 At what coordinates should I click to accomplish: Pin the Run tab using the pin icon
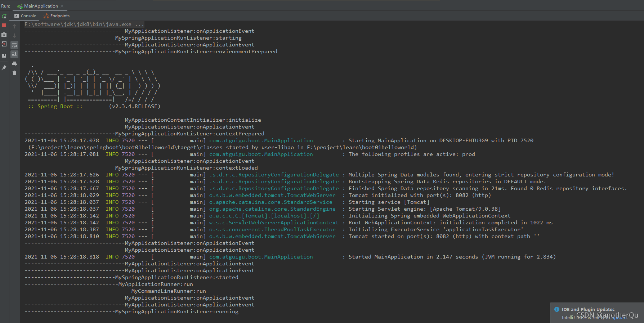(4, 68)
